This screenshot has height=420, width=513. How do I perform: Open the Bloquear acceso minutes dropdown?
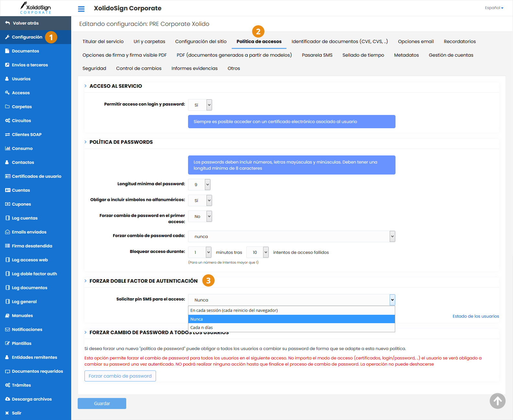[200, 252]
